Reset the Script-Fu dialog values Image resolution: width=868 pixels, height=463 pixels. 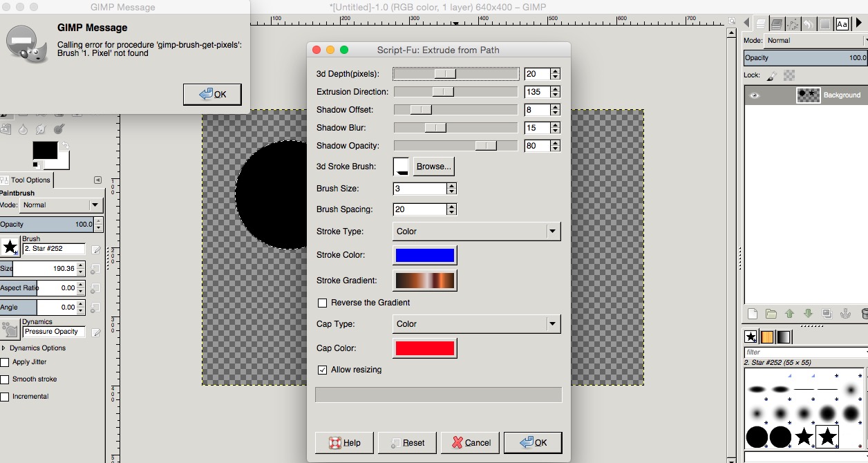(406, 443)
